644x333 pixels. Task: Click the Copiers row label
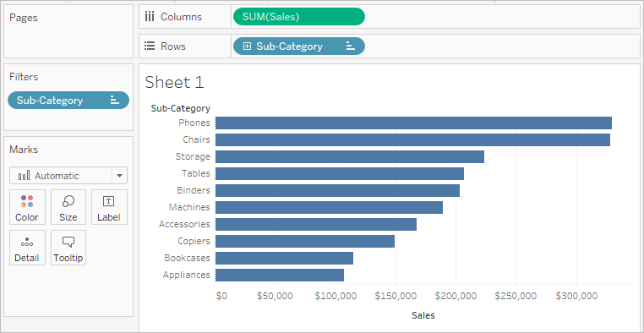pyautogui.click(x=194, y=241)
